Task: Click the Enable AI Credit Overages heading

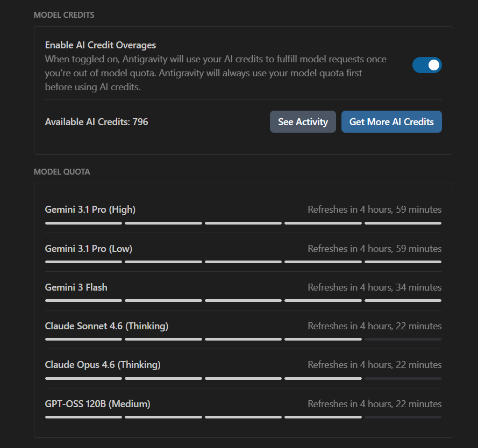Action: click(101, 45)
